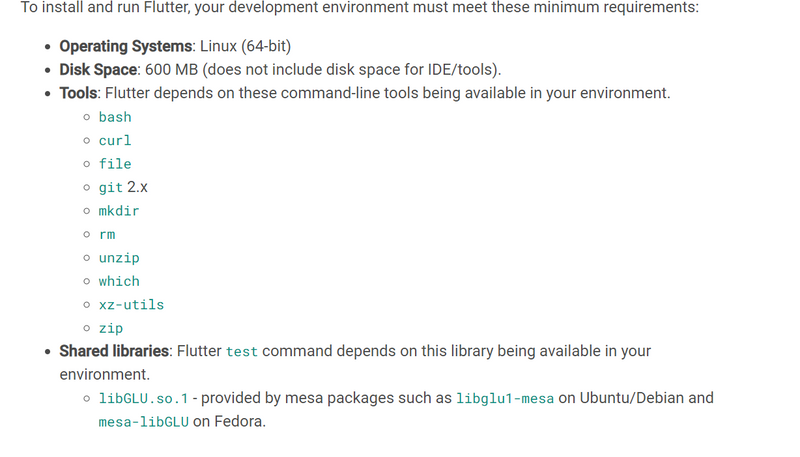Click the git tool entry

point(111,188)
